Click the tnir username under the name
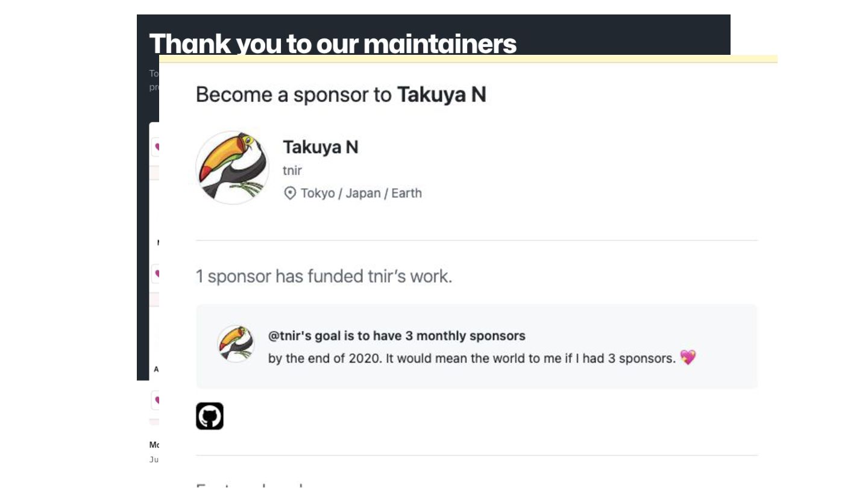Screen dimensions: 868x488 (x=292, y=170)
